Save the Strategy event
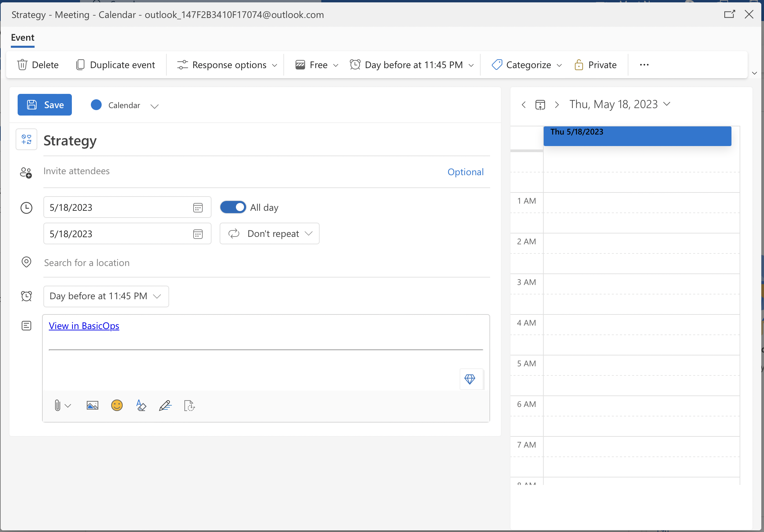 (x=44, y=105)
